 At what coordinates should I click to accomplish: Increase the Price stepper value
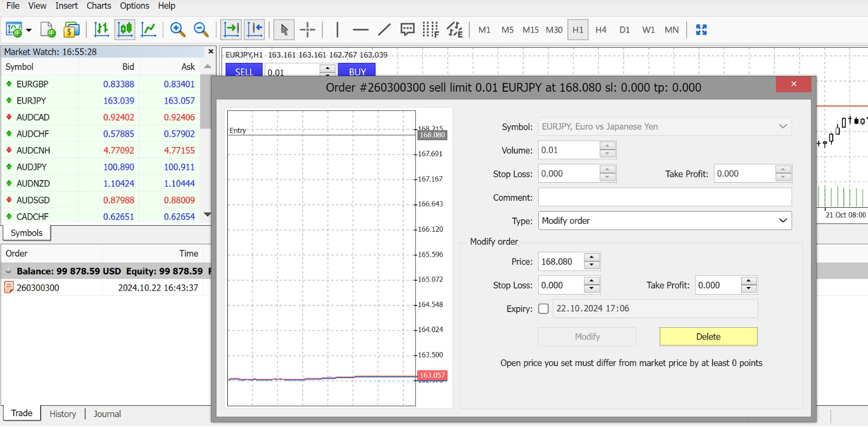(x=592, y=257)
